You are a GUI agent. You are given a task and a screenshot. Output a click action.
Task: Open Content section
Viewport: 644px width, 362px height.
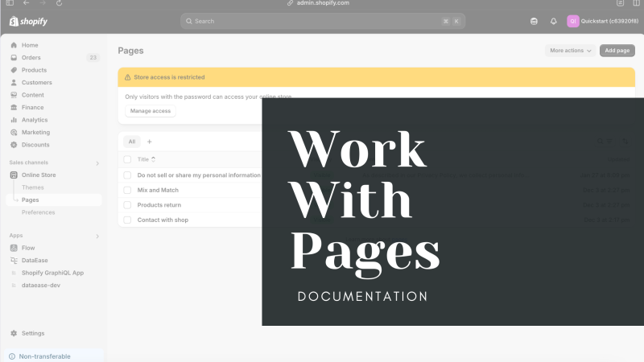pos(32,95)
